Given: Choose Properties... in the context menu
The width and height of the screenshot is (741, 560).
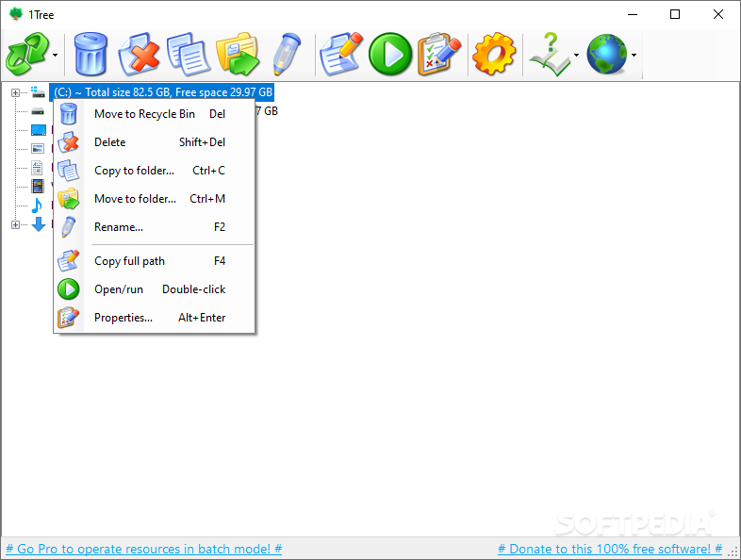Looking at the screenshot, I should pyautogui.click(x=155, y=318).
